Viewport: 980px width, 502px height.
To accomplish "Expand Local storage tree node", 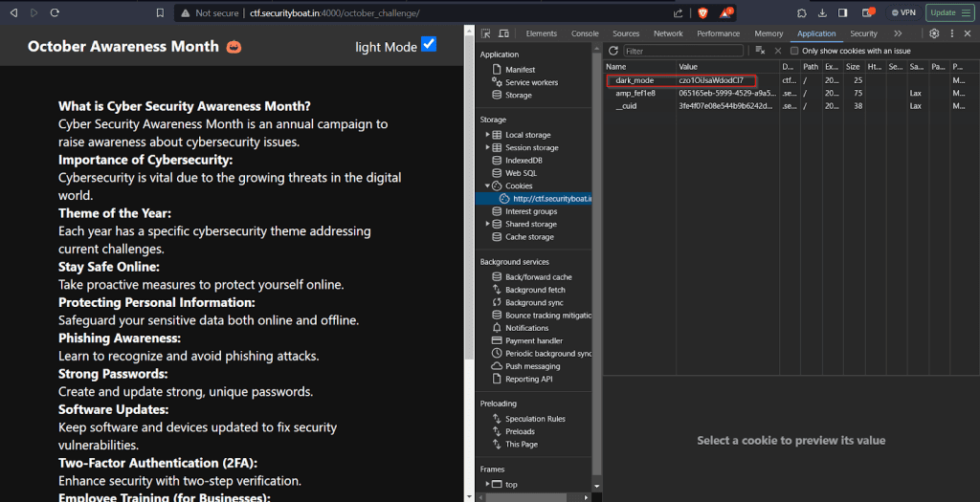I will click(x=487, y=135).
